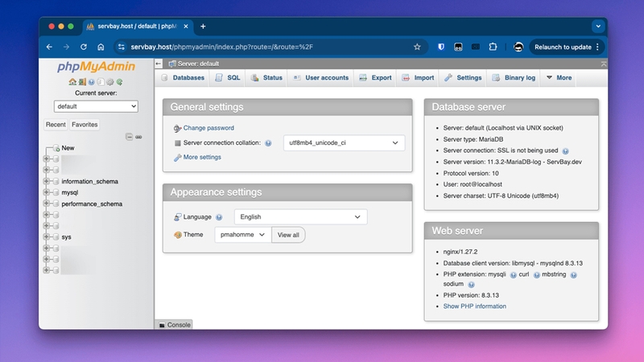Viewport: 644px width, 362px height.
Task: Click the log out door icon
Action: pos(82,82)
